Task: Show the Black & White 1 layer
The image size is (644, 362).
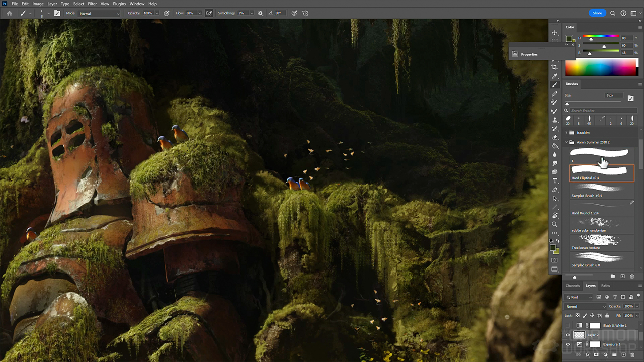Action: [x=568, y=325]
